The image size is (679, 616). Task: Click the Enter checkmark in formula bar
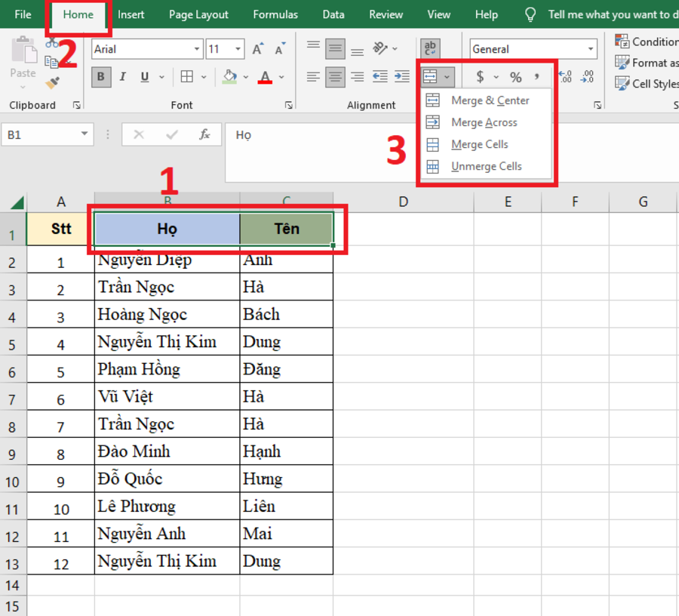click(172, 134)
